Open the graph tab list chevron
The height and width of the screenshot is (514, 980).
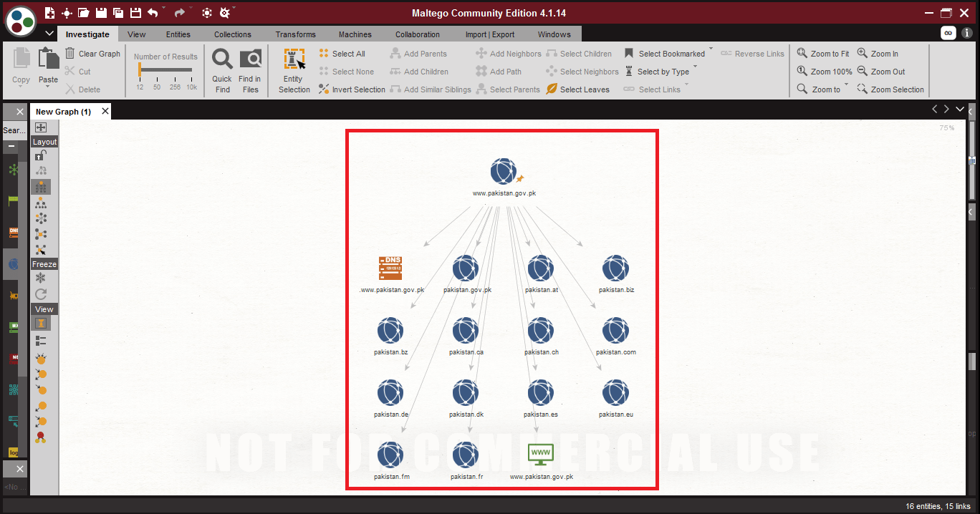click(x=960, y=110)
